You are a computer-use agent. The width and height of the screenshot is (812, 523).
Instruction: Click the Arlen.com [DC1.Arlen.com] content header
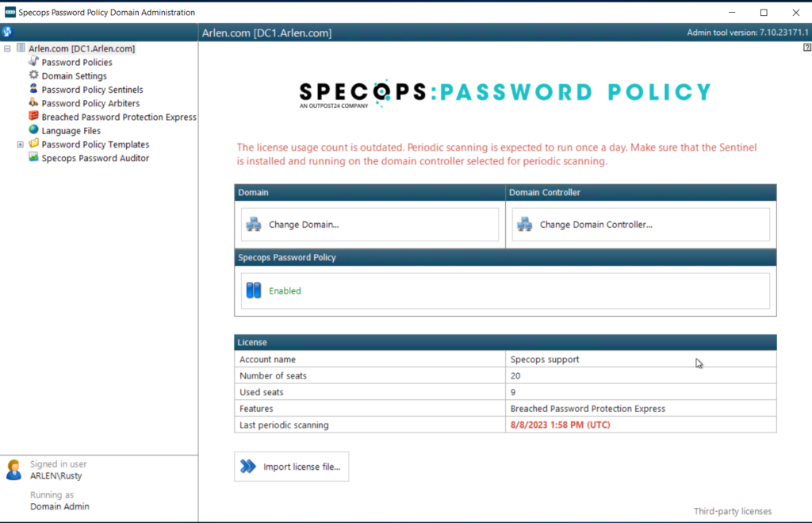tap(266, 33)
